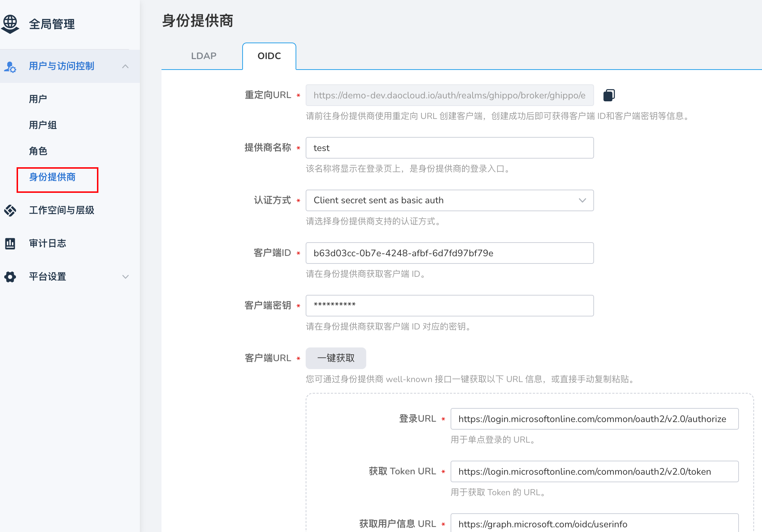Viewport: 762px width, 532px height.
Task: Click the 全局管理 title text
Action: tap(52, 24)
